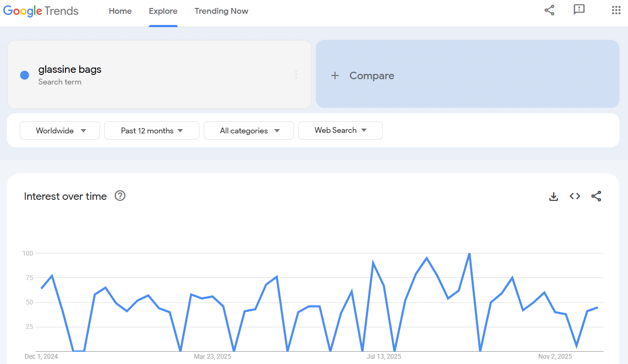
Task: Open the Past 12 months time dropdown
Action: (x=152, y=131)
